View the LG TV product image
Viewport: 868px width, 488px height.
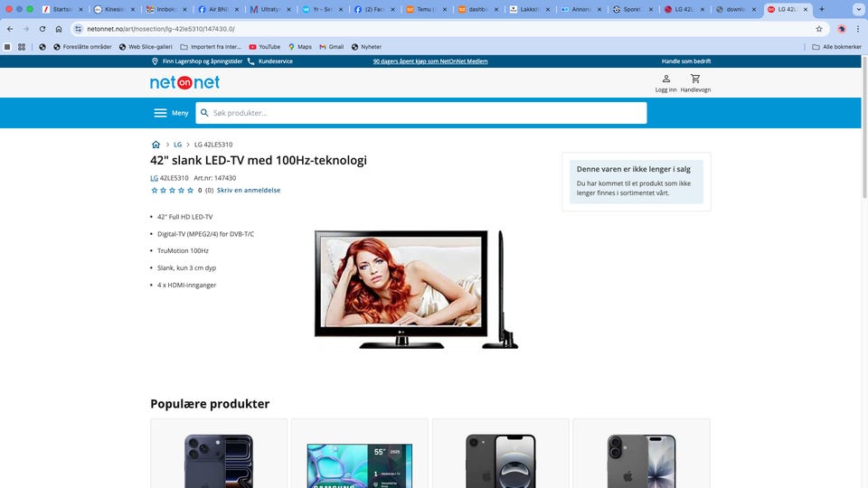point(416,289)
